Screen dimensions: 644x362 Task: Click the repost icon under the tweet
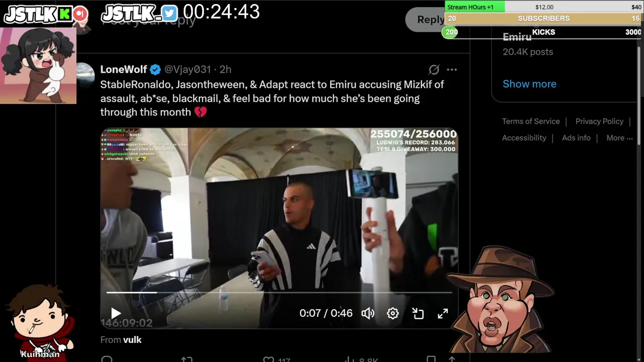187,359
